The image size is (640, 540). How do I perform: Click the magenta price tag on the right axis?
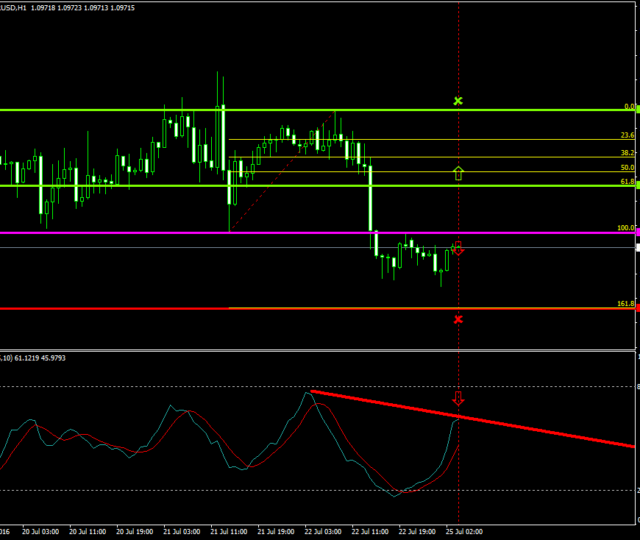point(636,233)
